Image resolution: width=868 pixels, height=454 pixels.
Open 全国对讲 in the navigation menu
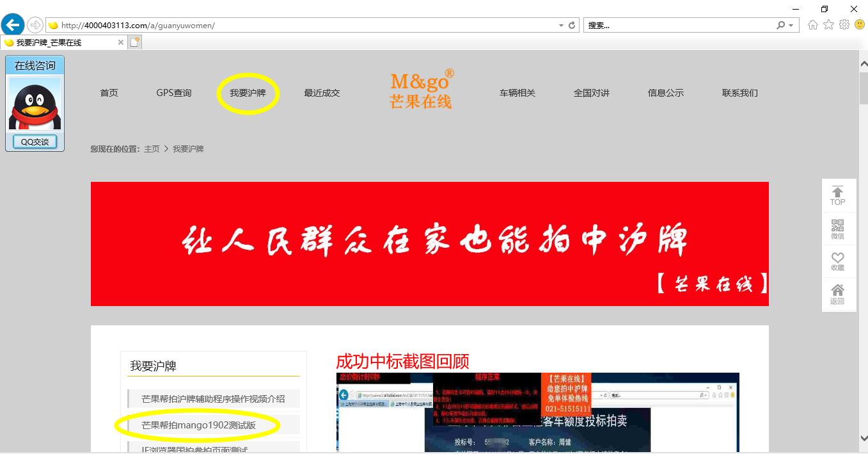point(592,93)
